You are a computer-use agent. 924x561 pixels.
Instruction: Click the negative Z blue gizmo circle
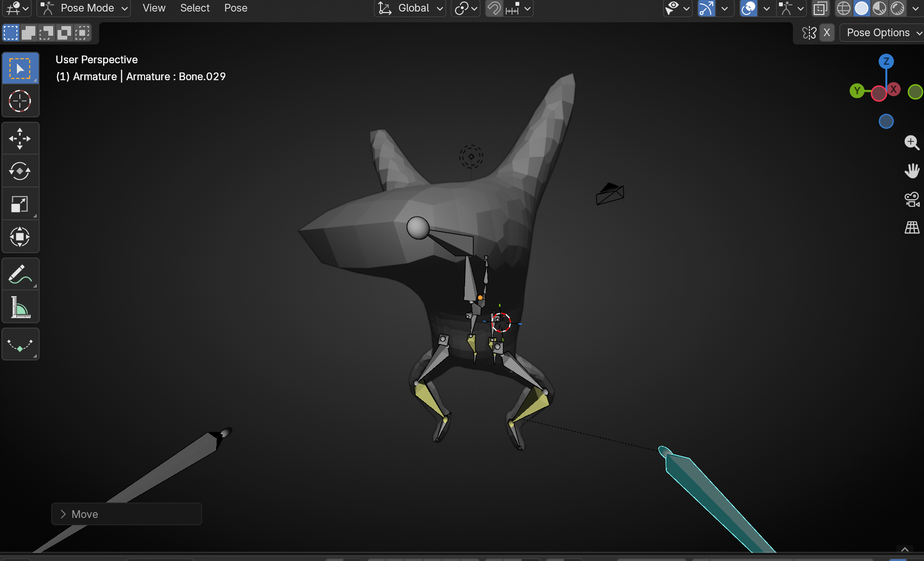[886, 121]
